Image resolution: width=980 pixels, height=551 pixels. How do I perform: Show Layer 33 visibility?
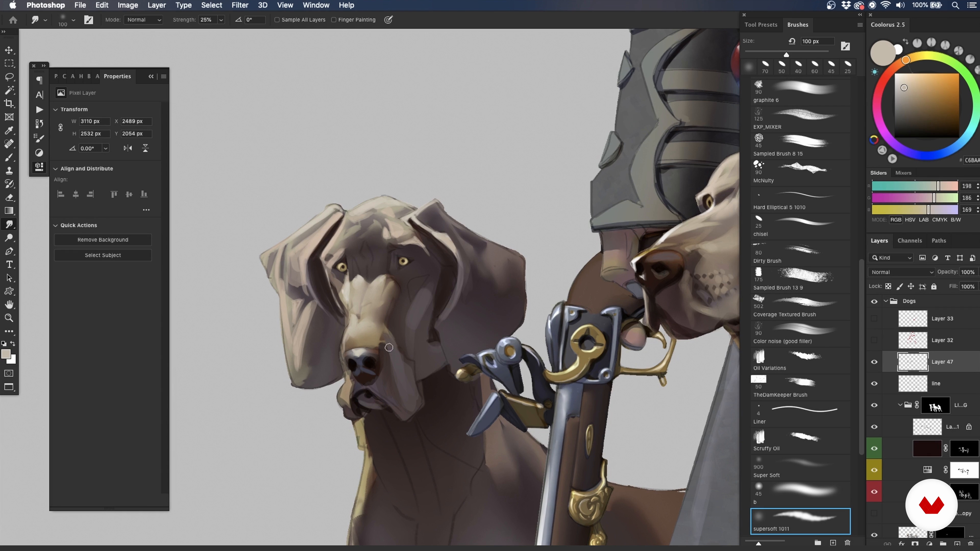tap(874, 319)
